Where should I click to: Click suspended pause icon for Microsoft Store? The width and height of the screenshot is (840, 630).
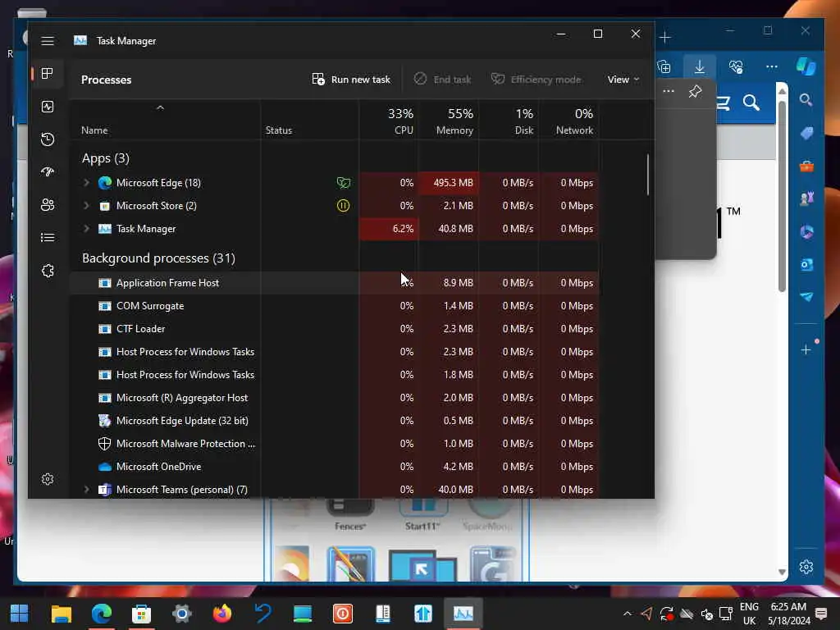pyautogui.click(x=344, y=206)
